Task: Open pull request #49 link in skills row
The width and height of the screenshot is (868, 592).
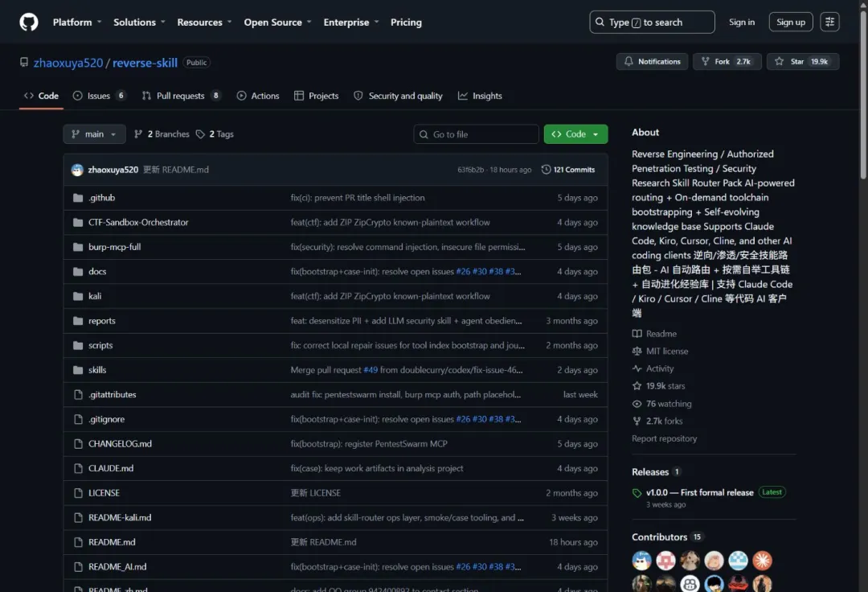Action: point(371,370)
